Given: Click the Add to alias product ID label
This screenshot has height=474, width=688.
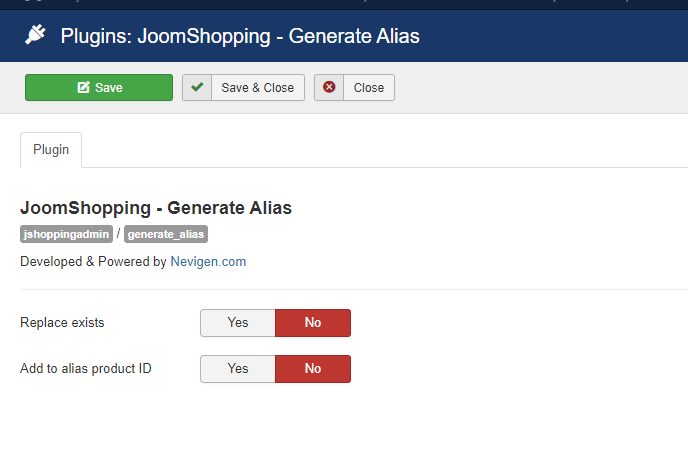Looking at the screenshot, I should point(86,369).
